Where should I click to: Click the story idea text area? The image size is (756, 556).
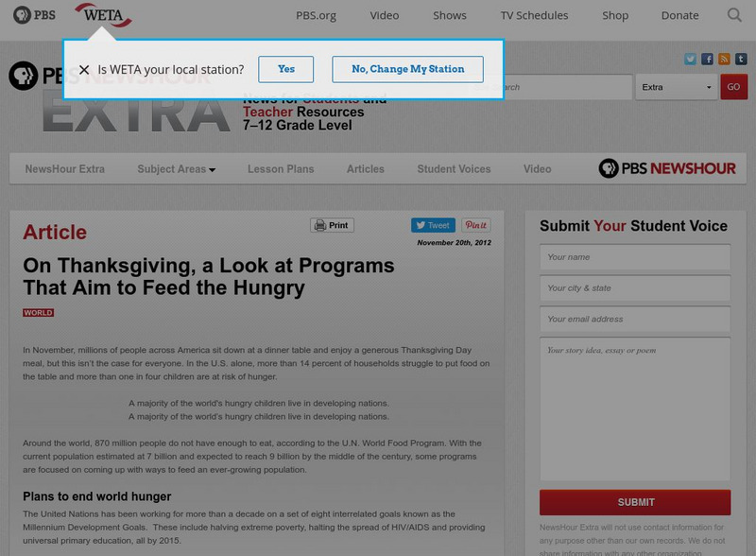[x=635, y=409]
